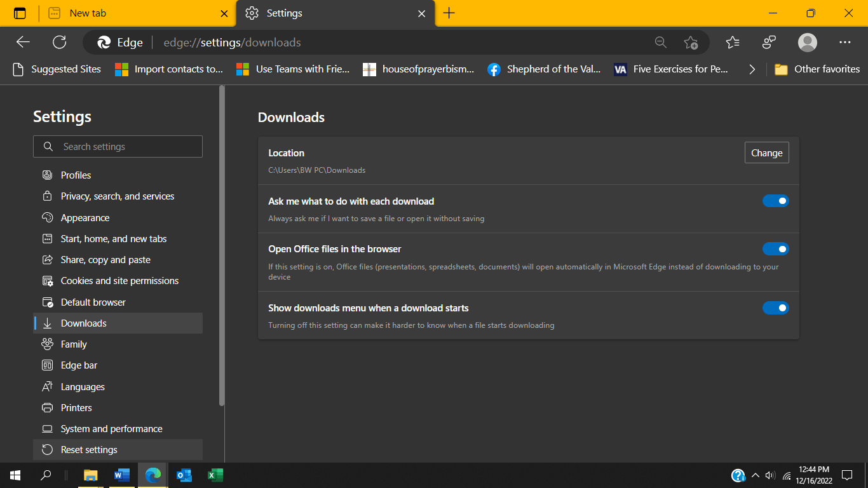
Task: Go back with the browser back arrow
Action: (23, 42)
